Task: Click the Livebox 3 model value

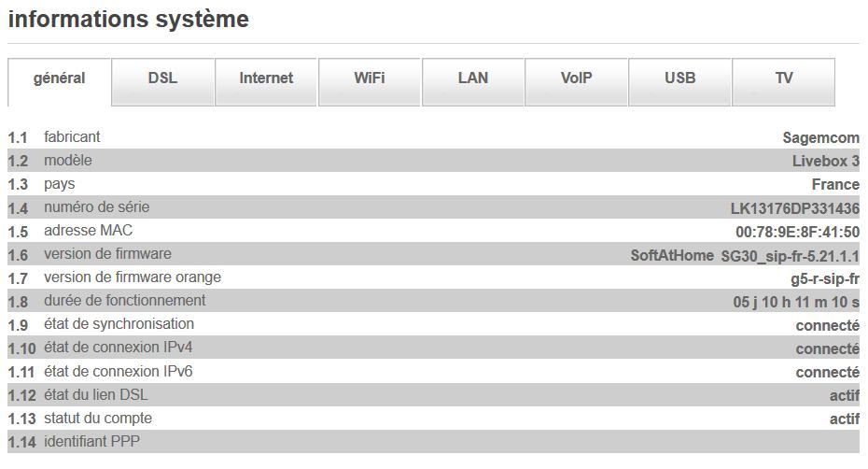Action: (825, 161)
